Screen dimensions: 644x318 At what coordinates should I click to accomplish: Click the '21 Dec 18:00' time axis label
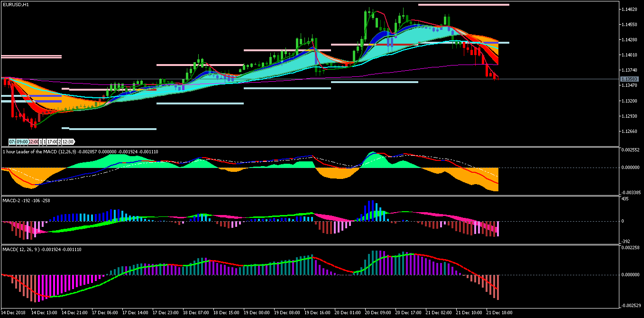tap(499, 313)
